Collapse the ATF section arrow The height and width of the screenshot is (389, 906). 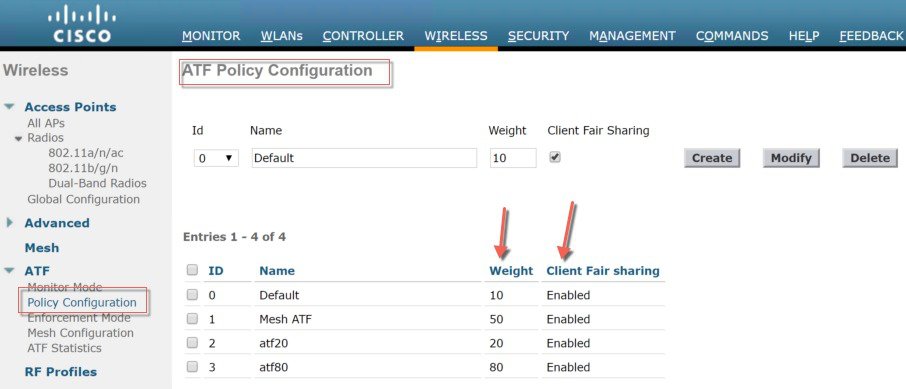(x=9, y=271)
